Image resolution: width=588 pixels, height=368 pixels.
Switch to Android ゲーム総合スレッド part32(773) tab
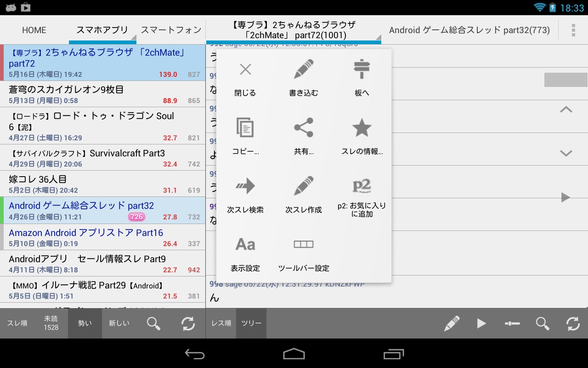[x=469, y=30]
